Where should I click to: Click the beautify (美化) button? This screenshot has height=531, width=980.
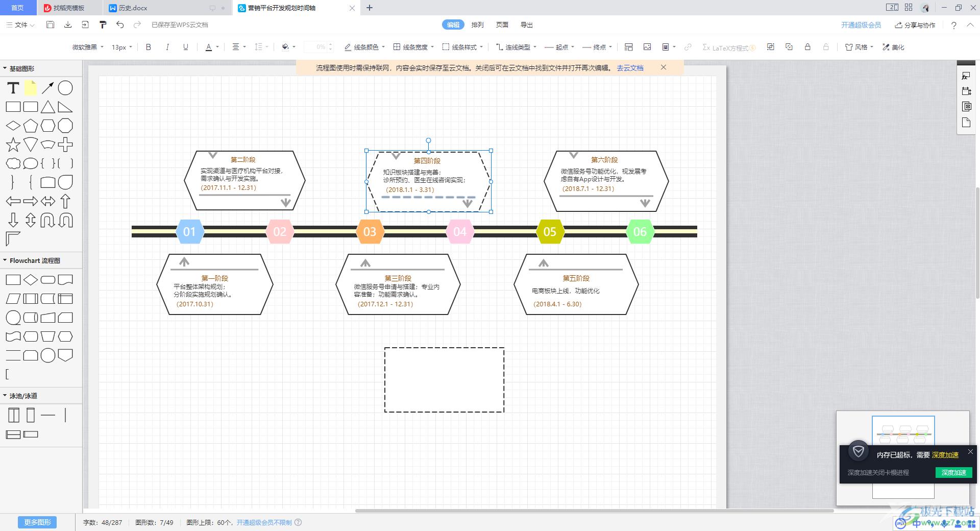click(893, 47)
